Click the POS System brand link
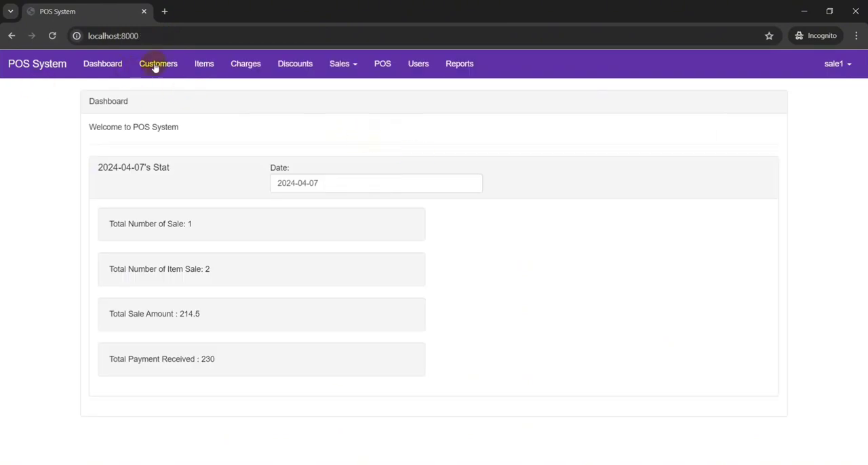Screen dimensions: 868x465 point(37,64)
